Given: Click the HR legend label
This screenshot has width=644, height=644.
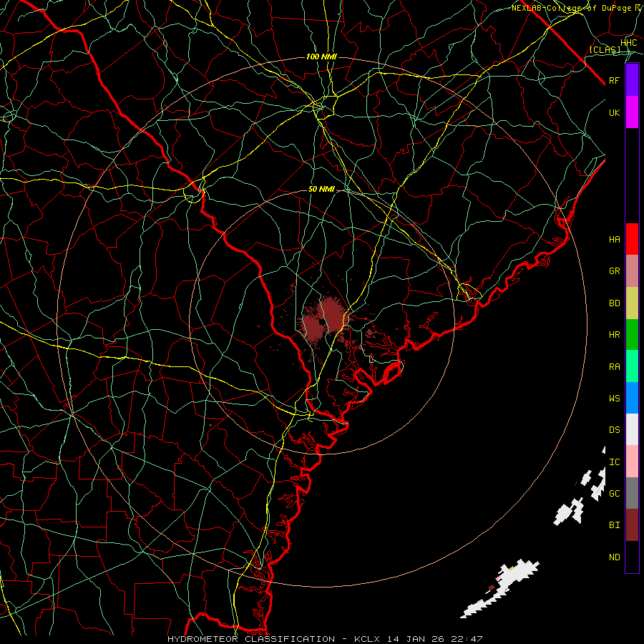Looking at the screenshot, I should (615, 335).
